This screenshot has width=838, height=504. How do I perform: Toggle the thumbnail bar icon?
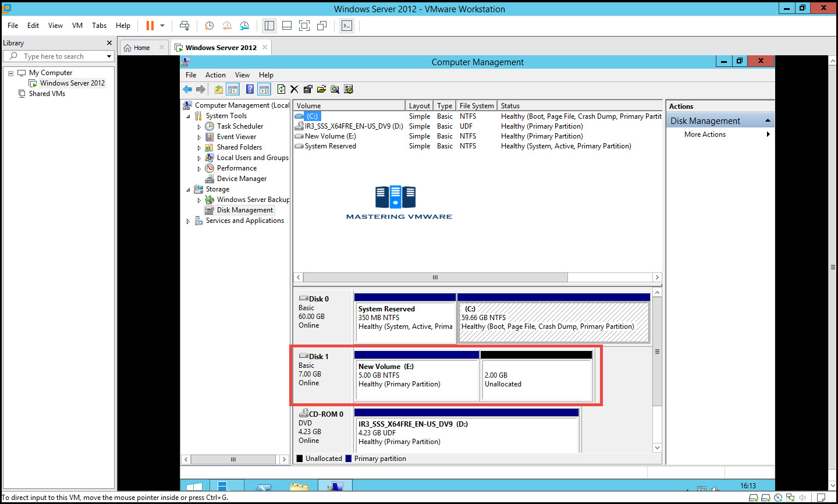point(287,26)
